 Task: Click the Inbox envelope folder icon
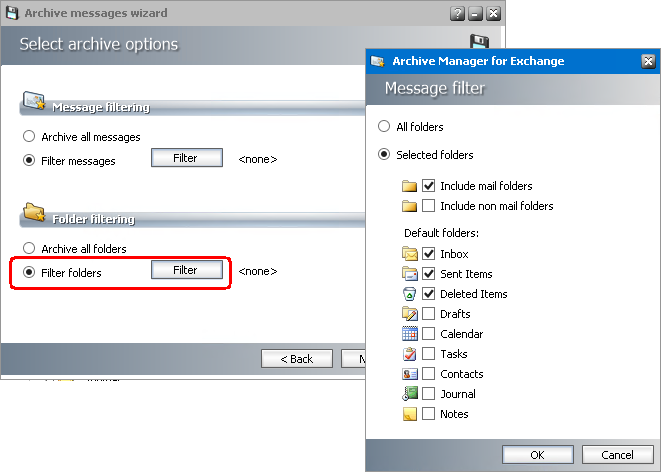[410, 254]
